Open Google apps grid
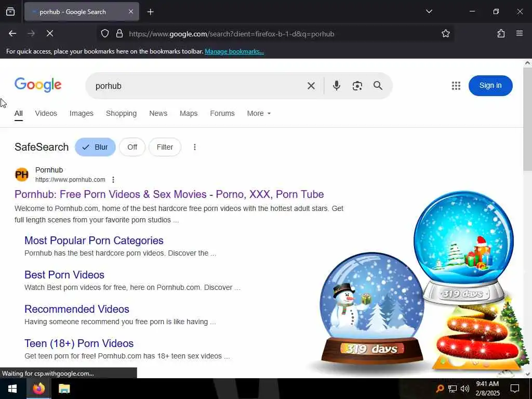 click(456, 86)
